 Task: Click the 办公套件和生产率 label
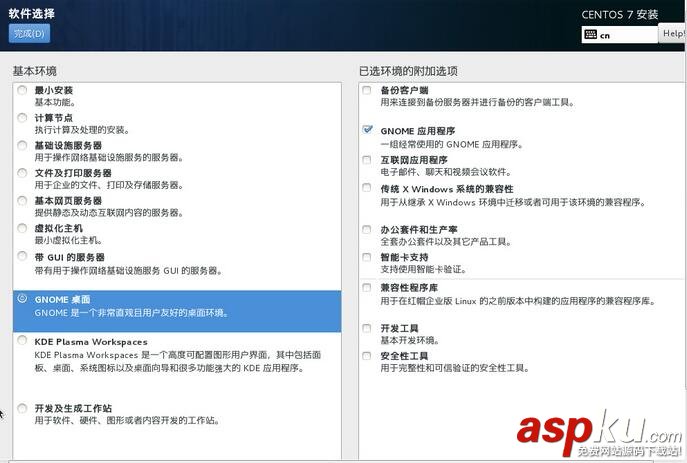point(419,230)
